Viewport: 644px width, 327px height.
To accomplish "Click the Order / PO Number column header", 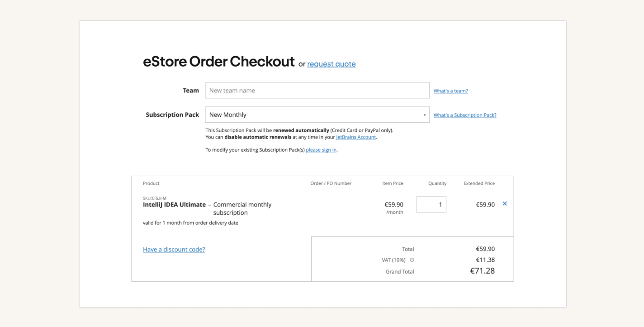I will coord(331,183).
